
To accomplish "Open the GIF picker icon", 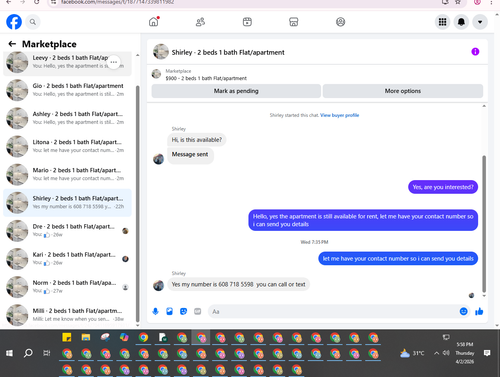I will (198, 311).
